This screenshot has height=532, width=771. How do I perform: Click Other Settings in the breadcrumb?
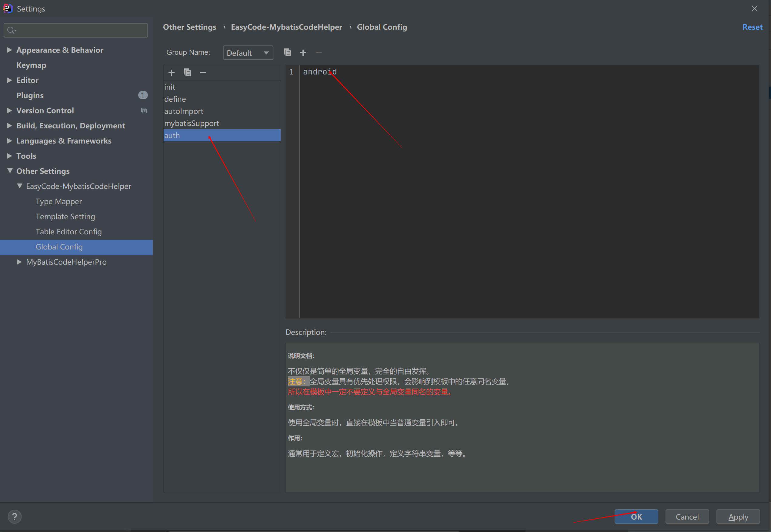point(189,27)
